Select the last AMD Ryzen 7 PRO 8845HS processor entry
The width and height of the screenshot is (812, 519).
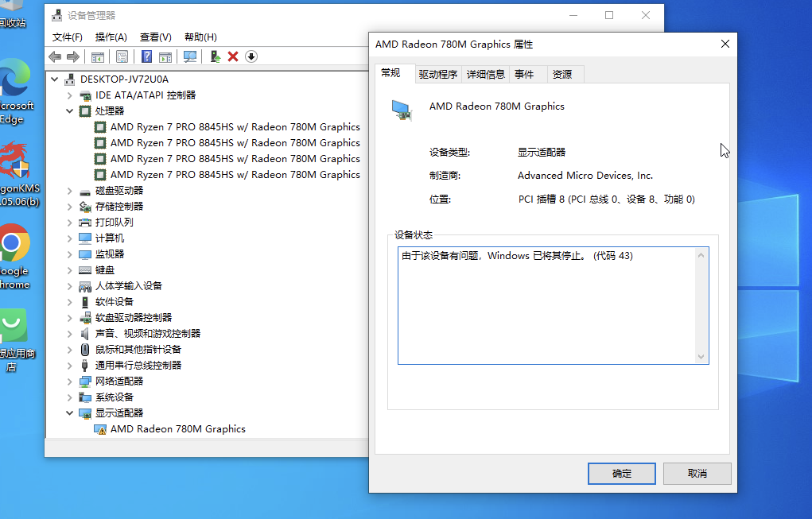[x=235, y=175]
